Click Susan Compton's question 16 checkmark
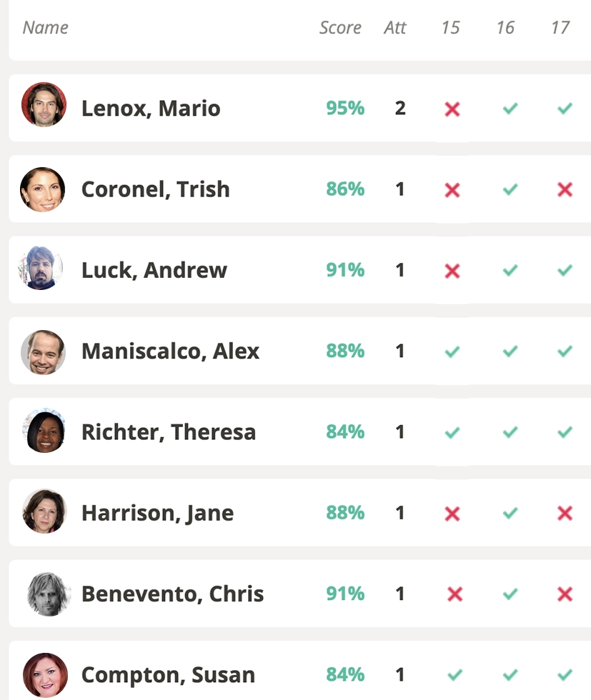Viewport: 591px width, 700px height. [x=510, y=674]
